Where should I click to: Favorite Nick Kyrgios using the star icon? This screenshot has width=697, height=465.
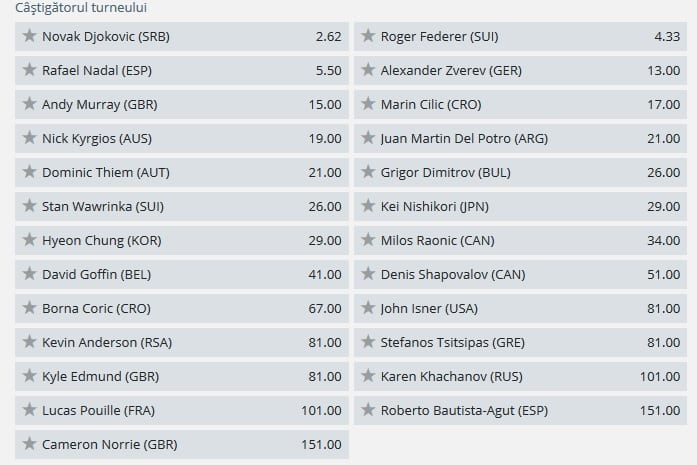click(x=28, y=139)
